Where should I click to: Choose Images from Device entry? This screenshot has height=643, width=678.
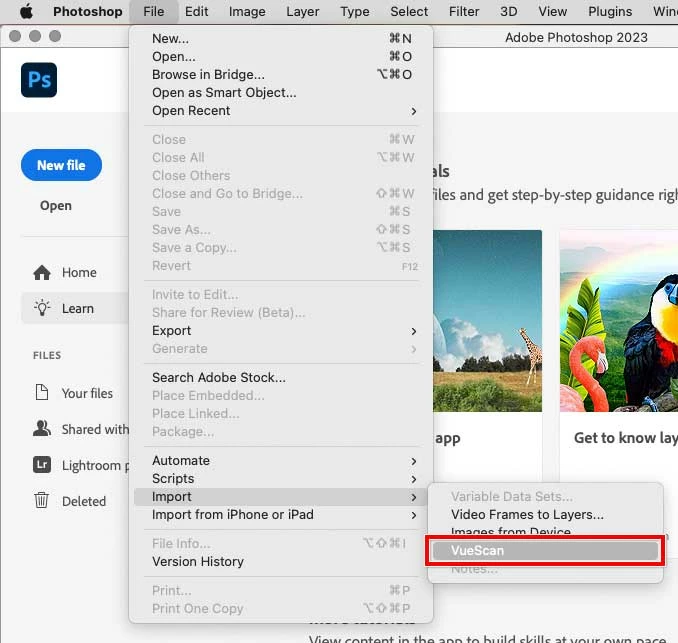click(545, 531)
